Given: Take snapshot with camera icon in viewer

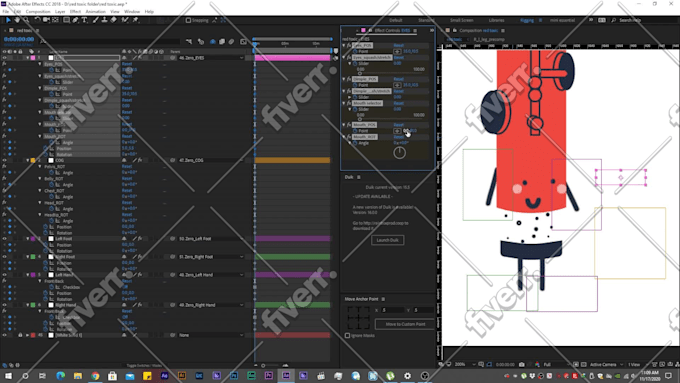Looking at the screenshot, I should click(x=522, y=364).
